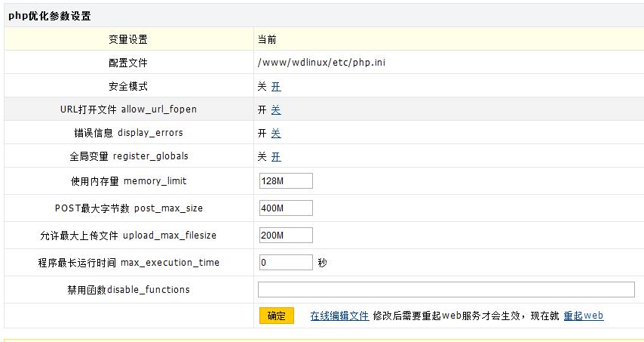
Task: Turn on safe mode via 开 link
Action: 276,87
